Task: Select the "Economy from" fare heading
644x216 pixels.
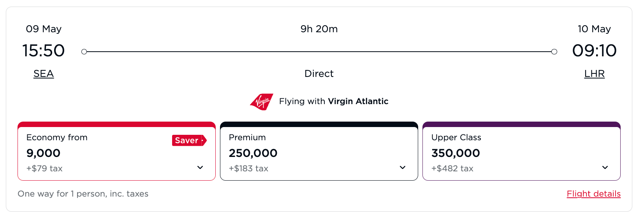Action: pyautogui.click(x=57, y=138)
